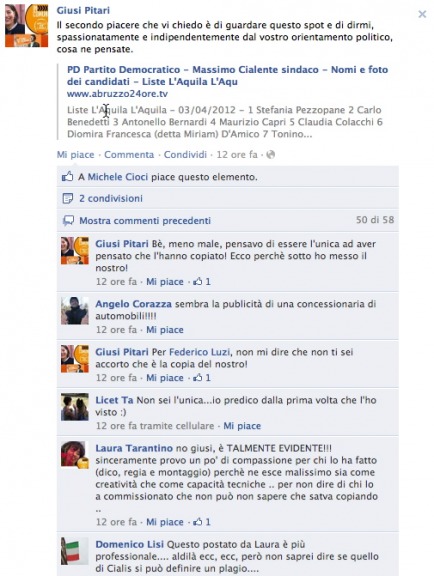Open the PD Partito Democratico article link

[x=227, y=75]
